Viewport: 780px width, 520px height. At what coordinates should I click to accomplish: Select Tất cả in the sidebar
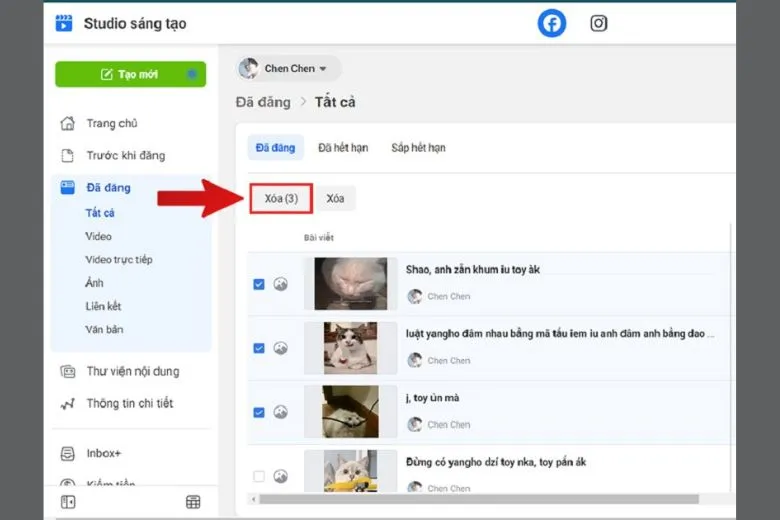click(100, 213)
